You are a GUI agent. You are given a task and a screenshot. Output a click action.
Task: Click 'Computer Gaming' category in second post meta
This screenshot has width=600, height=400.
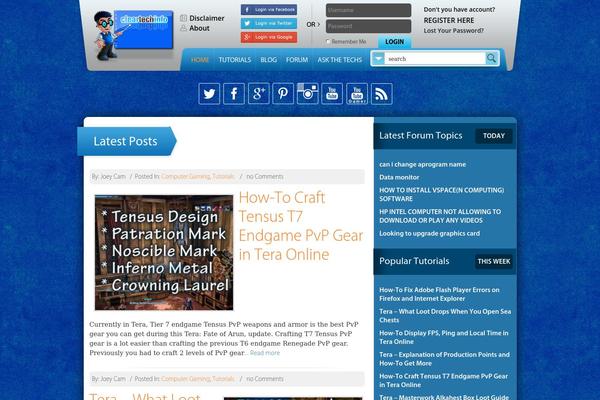point(186,379)
